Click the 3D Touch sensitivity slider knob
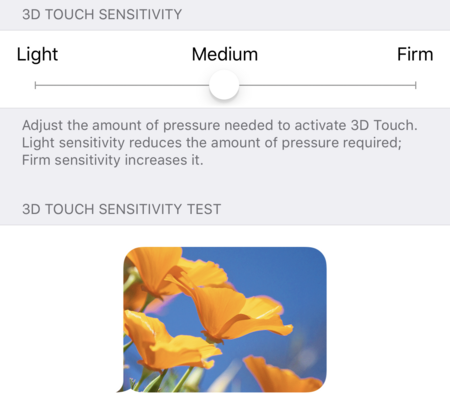This screenshot has width=450, height=412. tap(224, 85)
